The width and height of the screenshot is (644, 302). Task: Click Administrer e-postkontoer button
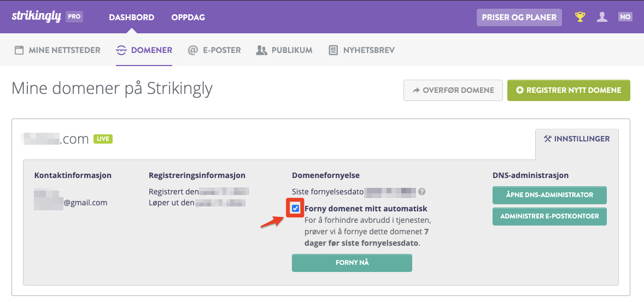click(549, 216)
